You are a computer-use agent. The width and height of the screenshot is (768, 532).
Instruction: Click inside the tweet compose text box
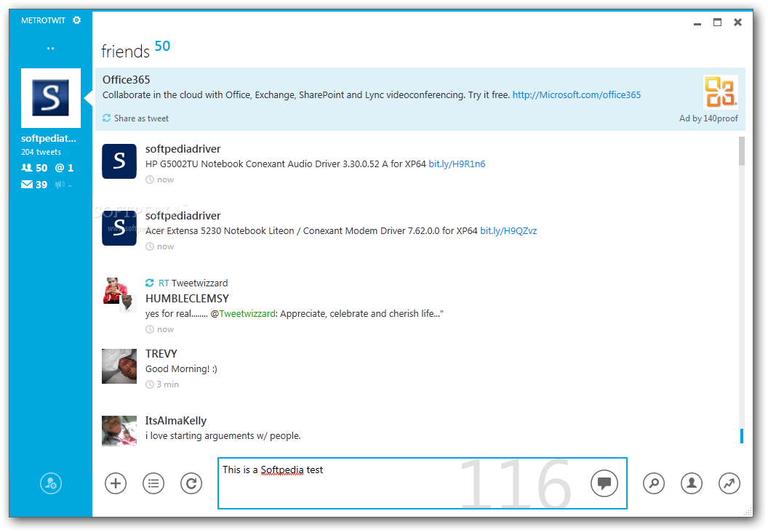click(x=423, y=483)
